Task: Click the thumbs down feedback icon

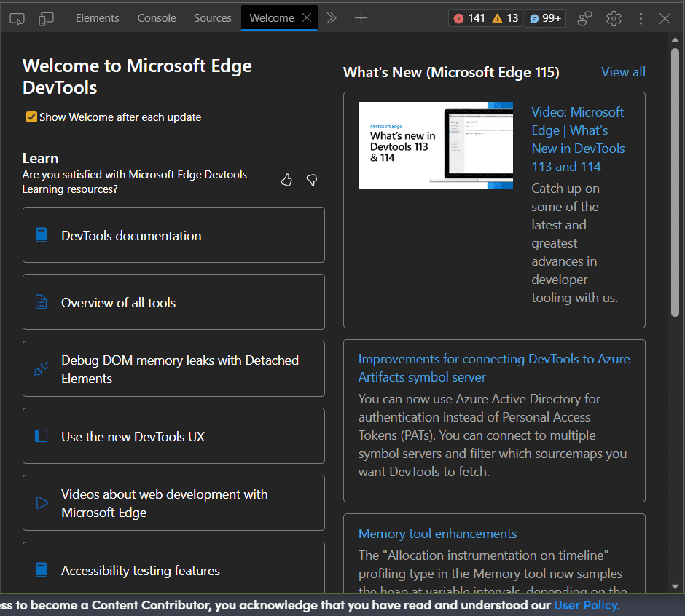Action: [x=312, y=180]
